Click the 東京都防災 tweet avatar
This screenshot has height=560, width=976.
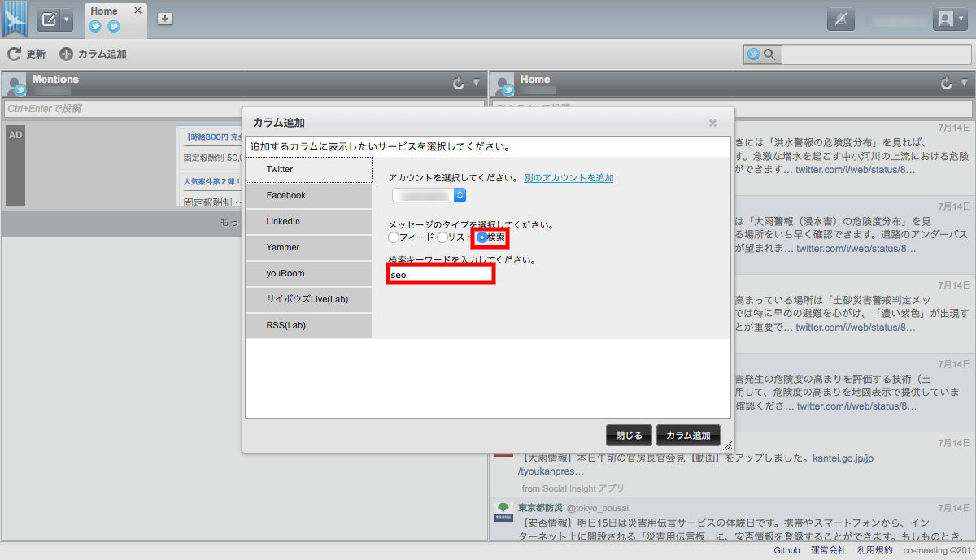pos(503,512)
